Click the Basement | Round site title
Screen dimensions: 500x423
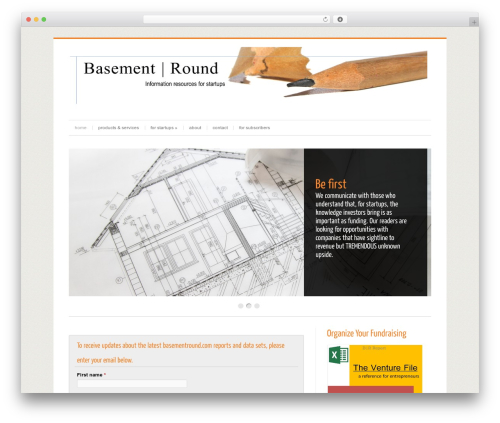151,69
